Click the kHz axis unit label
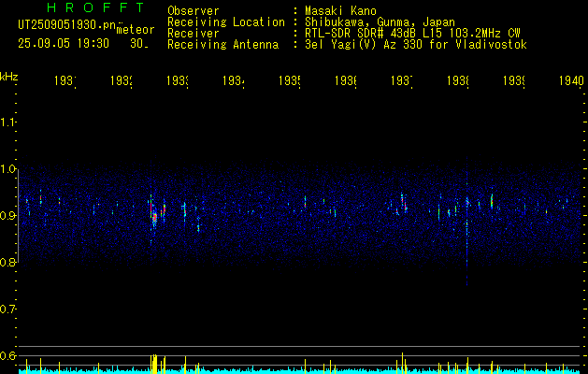The width and height of the screenshot is (588, 374). point(8,77)
